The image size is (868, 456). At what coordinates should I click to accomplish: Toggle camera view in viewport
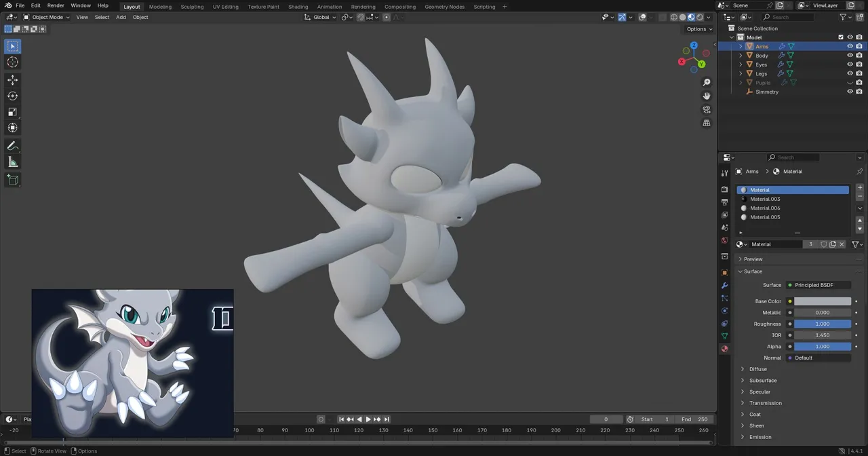[x=707, y=109]
